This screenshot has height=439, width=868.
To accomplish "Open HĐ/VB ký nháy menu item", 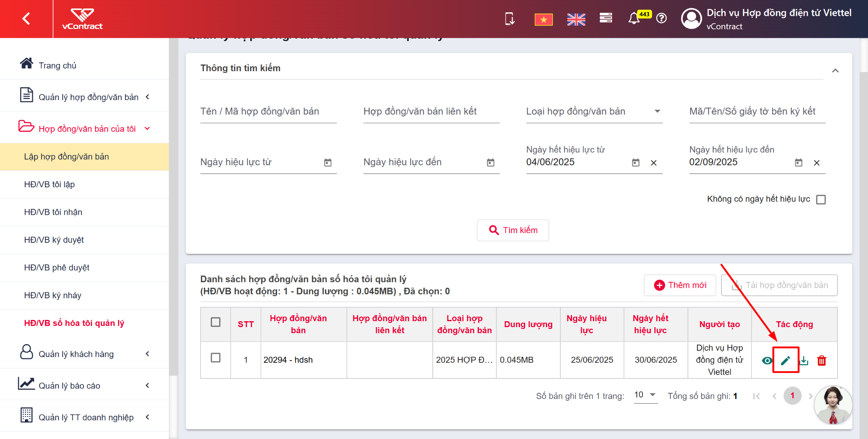I will point(85,295).
